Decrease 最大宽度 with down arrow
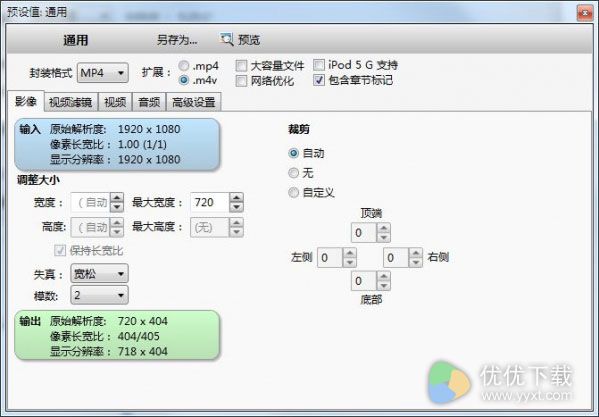Viewport: 599px width, 417px height. coord(236,207)
